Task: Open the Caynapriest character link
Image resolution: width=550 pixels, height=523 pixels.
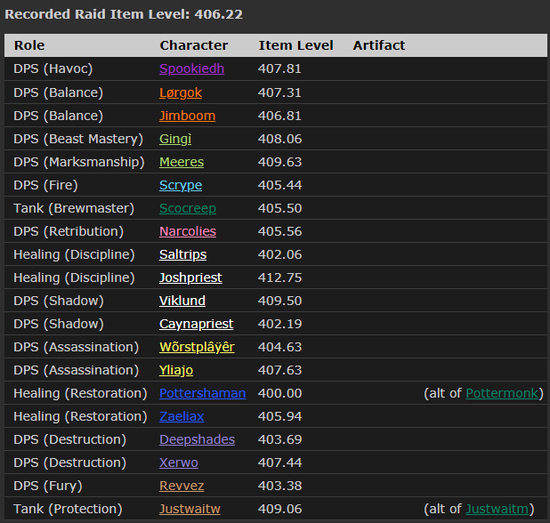Action: tap(196, 324)
